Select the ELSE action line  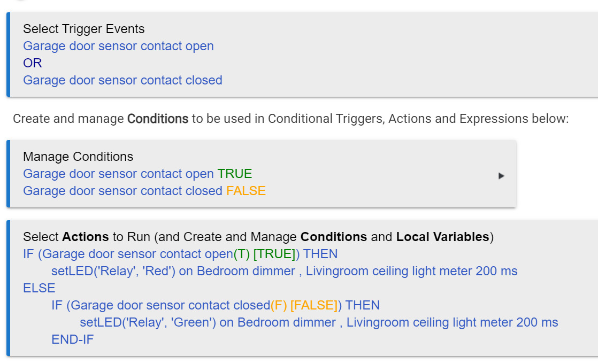click(39, 288)
